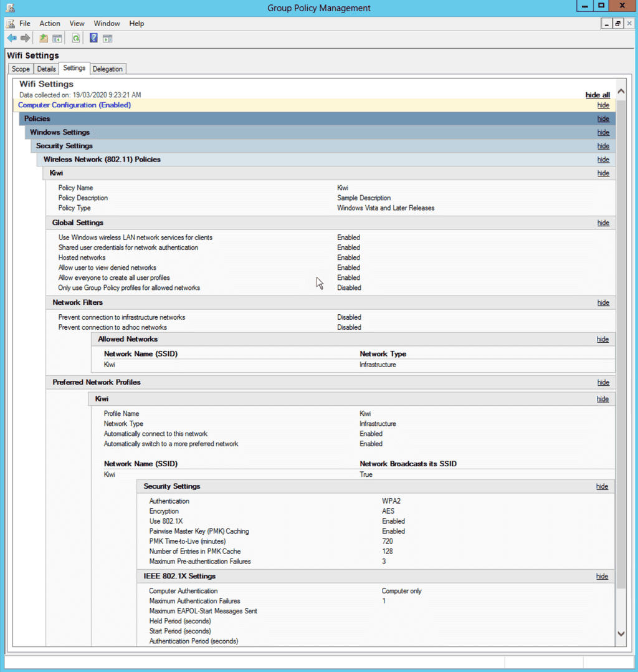Hide the Policies section

603,119
